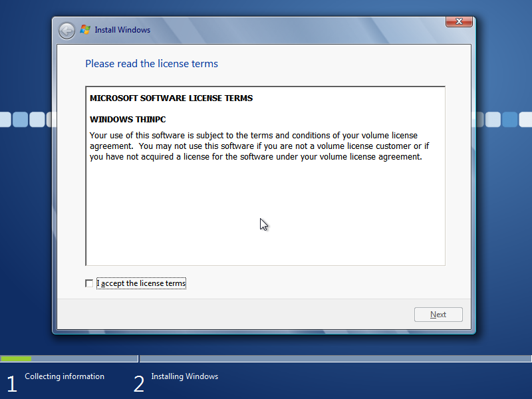Select the 'Collecting information' step label
The image size is (532, 399).
65,376
